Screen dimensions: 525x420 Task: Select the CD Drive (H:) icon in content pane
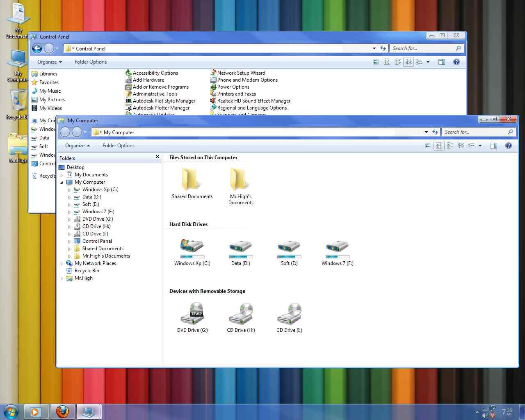241,314
